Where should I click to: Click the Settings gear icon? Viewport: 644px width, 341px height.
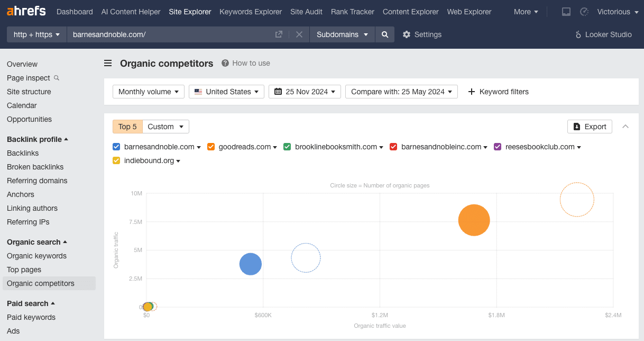(407, 34)
